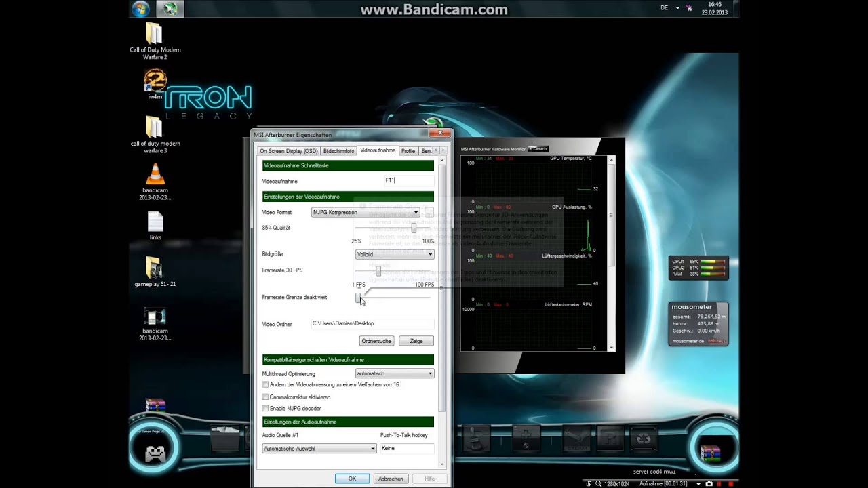Click the 85% Qualität slider handle
This screenshot has width=868, height=488.
click(x=414, y=228)
